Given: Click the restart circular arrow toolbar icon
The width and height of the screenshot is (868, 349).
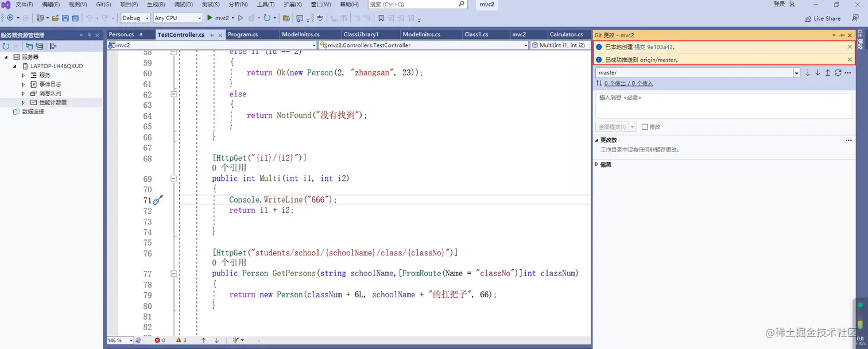Looking at the screenshot, I should 267,18.
